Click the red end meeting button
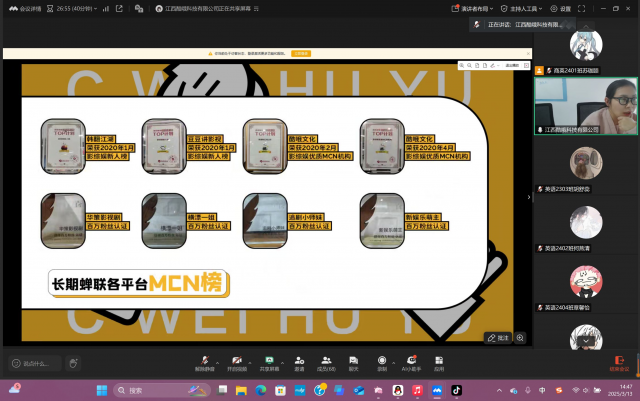 point(619,362)
